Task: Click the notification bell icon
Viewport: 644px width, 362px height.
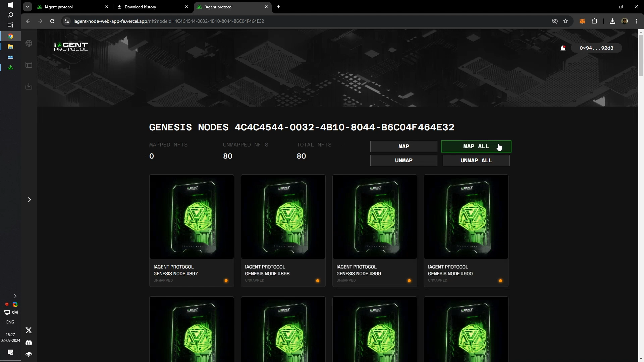Action: [x=563, y=48]
